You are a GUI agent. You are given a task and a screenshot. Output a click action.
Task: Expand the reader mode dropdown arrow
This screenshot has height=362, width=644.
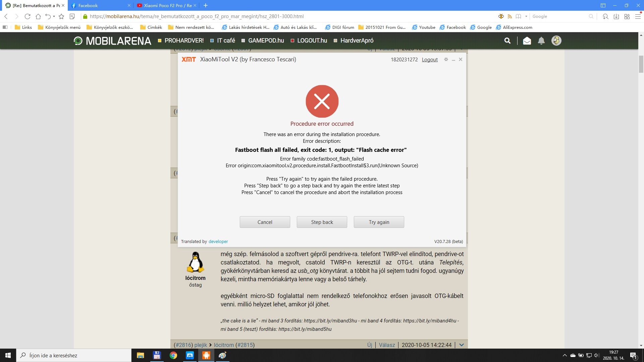coord(526,16)
